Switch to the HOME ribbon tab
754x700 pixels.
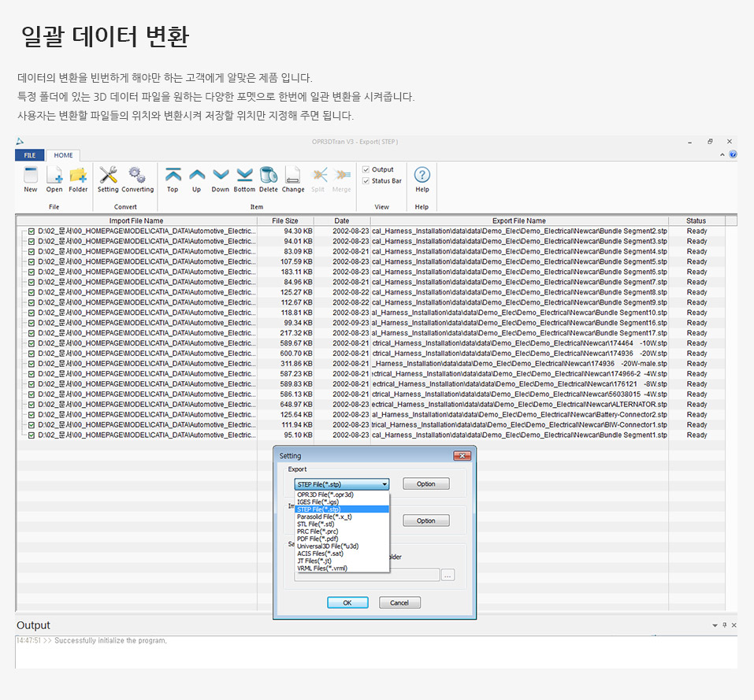coord(63,155)
